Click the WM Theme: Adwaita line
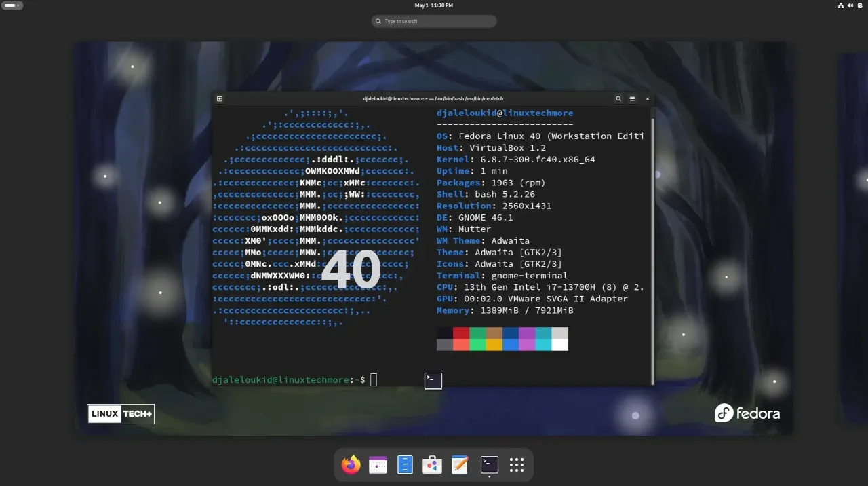 (483, 241)
